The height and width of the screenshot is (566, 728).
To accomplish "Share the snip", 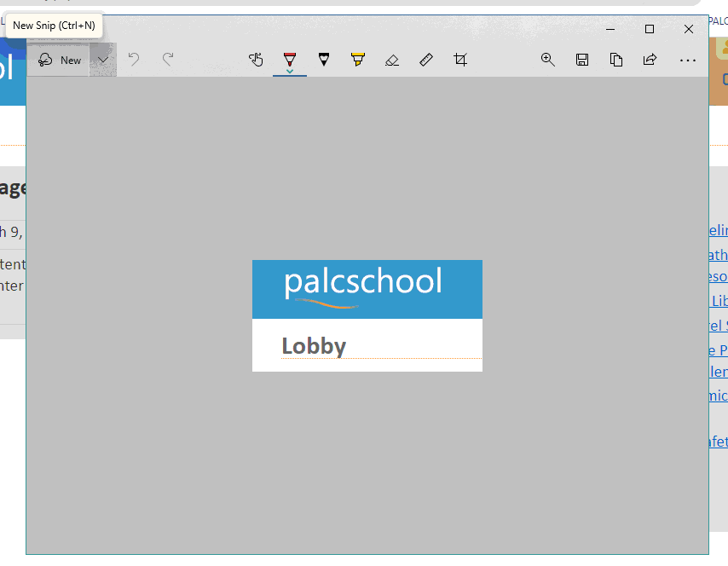I will click(650, 60).
